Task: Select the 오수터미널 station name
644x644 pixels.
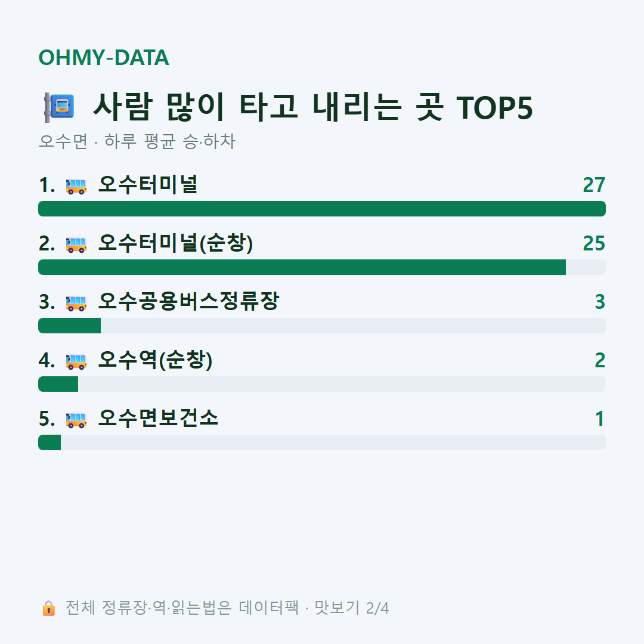Action: pos(148,185)
